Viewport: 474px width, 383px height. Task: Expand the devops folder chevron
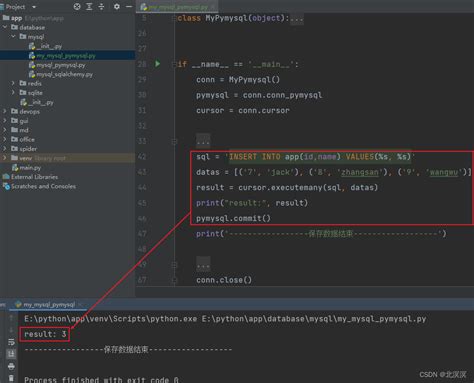(5, 111)
